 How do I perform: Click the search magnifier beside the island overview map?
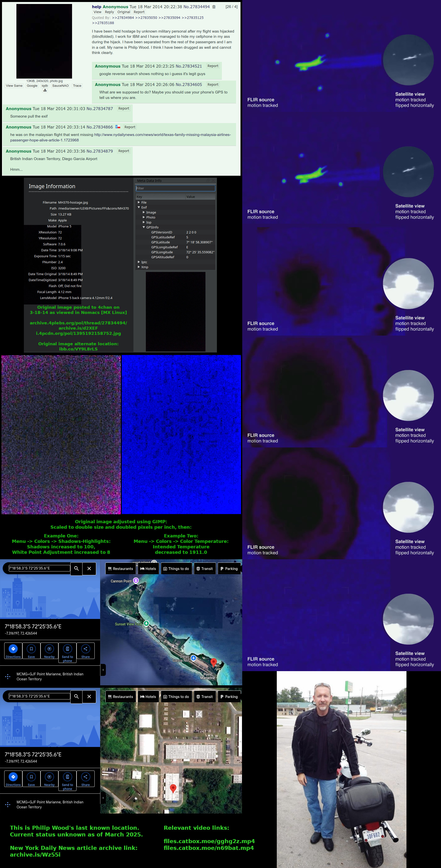pos(77,568)
